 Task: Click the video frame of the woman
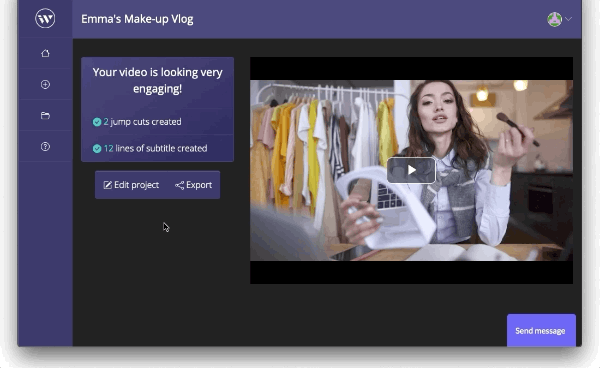(411, 170)
